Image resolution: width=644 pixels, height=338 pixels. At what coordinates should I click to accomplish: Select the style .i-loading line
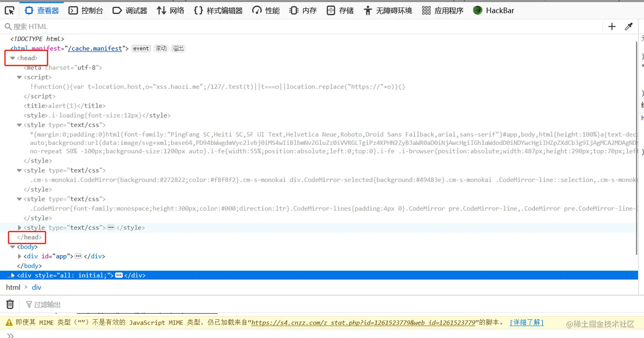coord(97,115)
